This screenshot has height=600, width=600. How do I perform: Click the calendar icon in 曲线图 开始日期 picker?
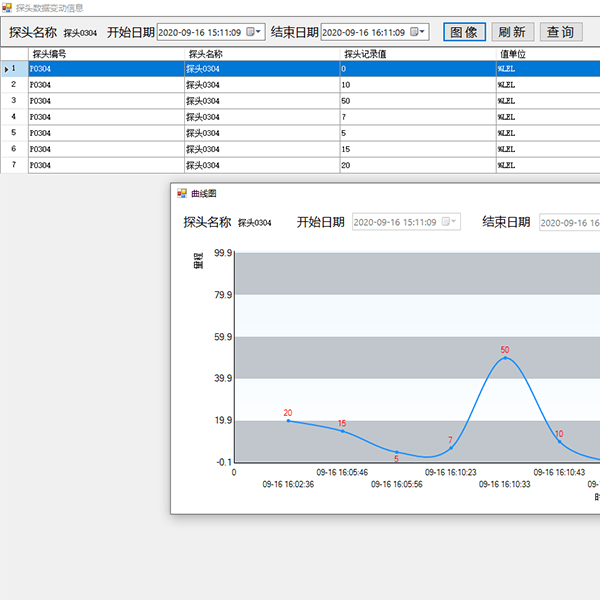pyautogui.click(x=446, y=222)
